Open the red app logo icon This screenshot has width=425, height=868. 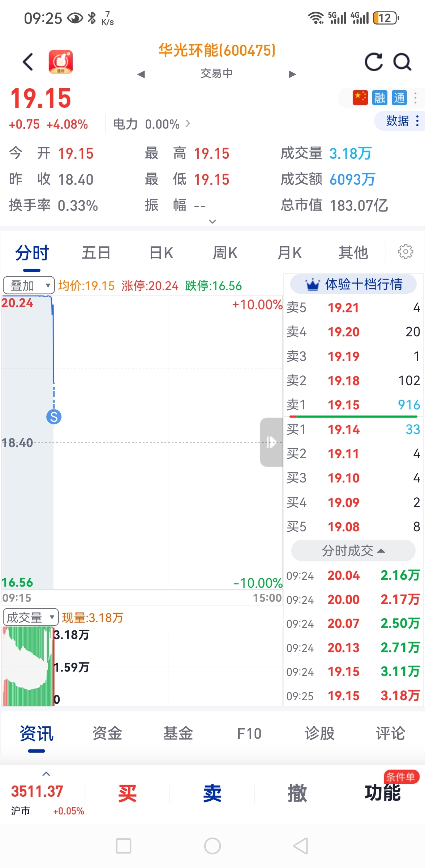61,62
